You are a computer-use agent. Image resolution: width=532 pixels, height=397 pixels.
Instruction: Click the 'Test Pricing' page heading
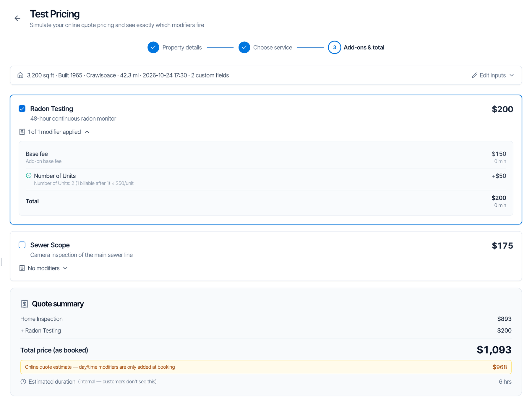[x=55, y=14]
